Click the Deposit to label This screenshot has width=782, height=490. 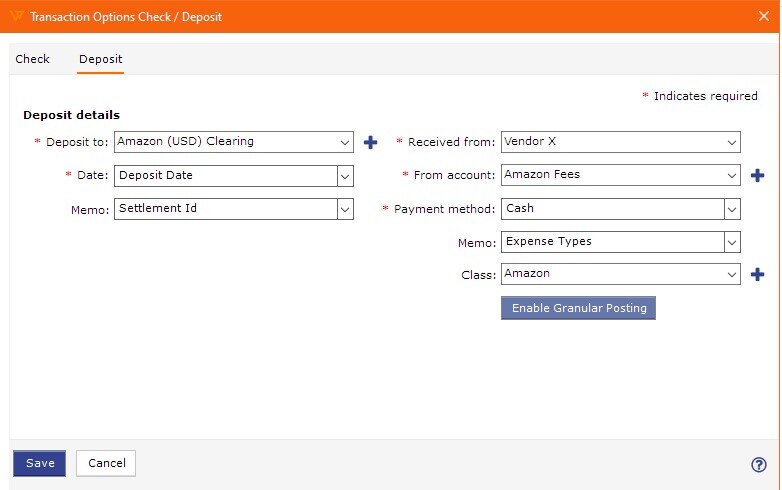click(x=77, y=142)
